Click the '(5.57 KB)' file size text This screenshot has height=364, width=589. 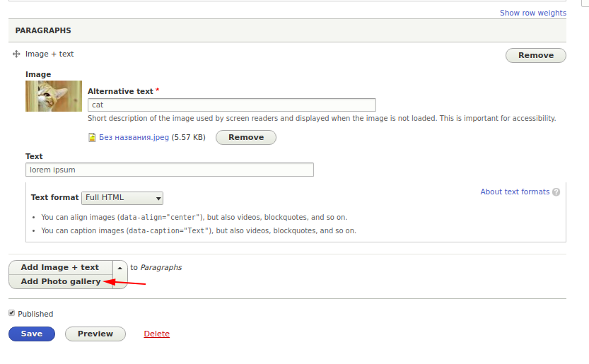[x=189, y=138]
